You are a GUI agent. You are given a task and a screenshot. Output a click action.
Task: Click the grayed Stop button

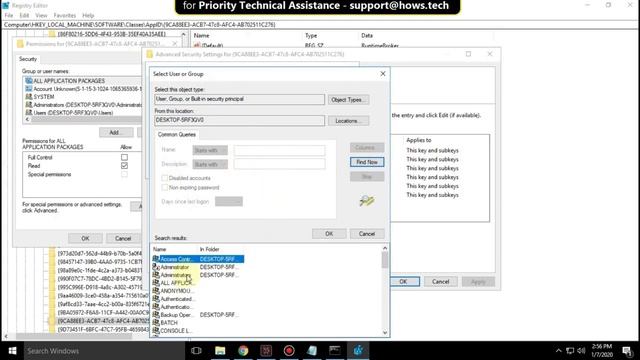pyautogui.click(x=367, y=177)
